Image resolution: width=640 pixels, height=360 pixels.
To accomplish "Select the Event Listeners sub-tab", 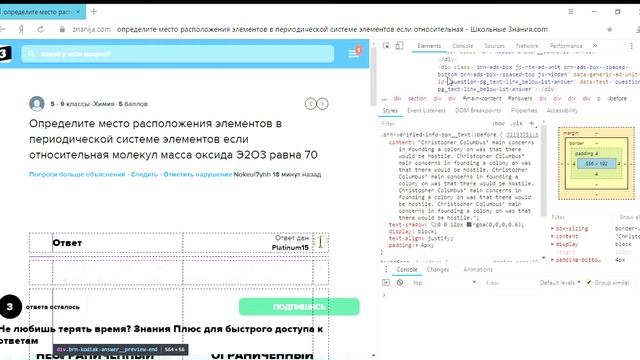I will coord(426,111).
